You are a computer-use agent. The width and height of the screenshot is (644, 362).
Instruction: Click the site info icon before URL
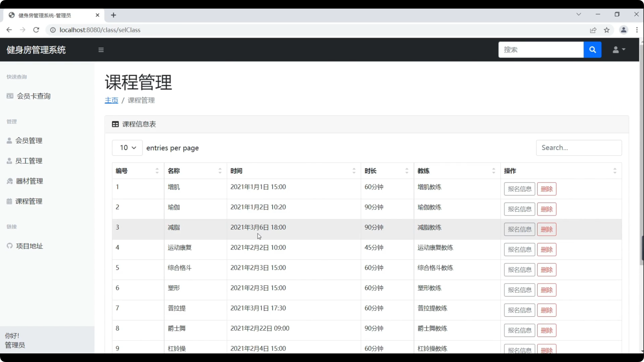[53, 30]
